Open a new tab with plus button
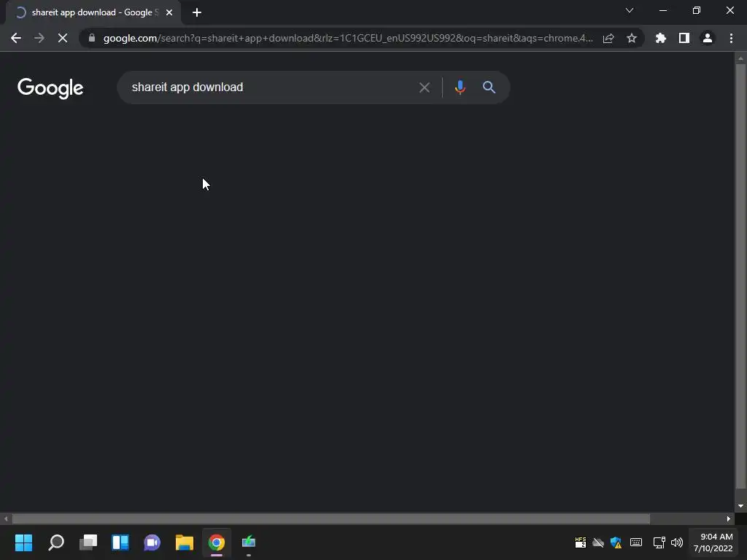The image size is (747, 560). (197, 12)
